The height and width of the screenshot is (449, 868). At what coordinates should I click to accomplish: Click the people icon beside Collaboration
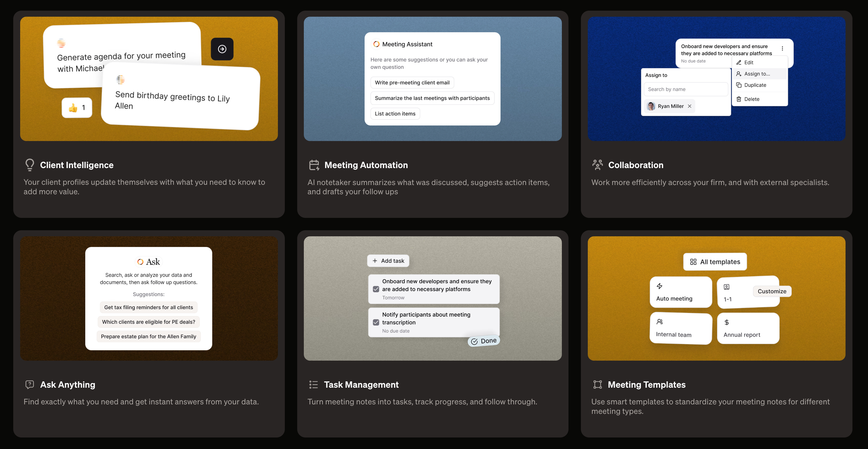pyautogui.click(x=597, y=165)
